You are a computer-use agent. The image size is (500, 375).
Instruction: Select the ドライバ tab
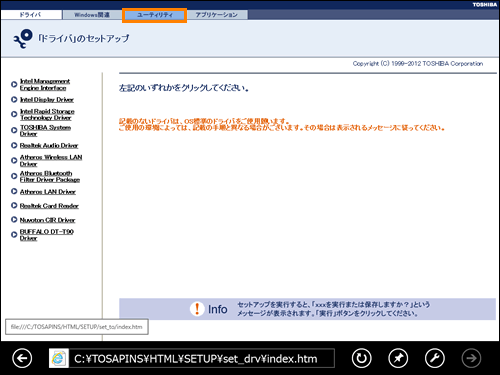pos(31,15)
